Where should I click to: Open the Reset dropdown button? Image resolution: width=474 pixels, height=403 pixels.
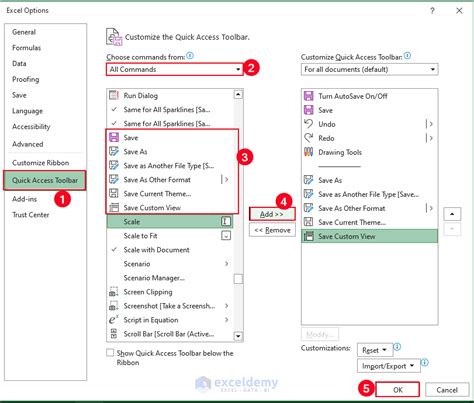[x=375, y=350]
